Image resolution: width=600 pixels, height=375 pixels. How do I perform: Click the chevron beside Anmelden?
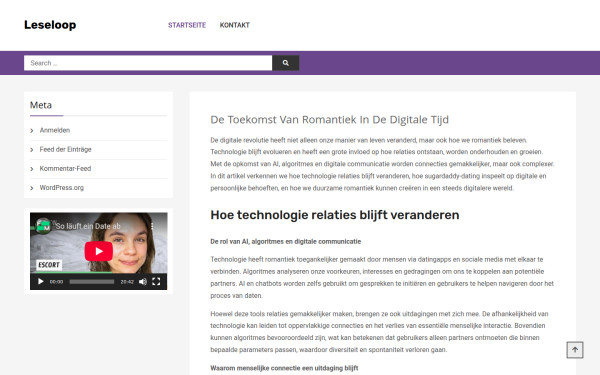tap(32, 131)
